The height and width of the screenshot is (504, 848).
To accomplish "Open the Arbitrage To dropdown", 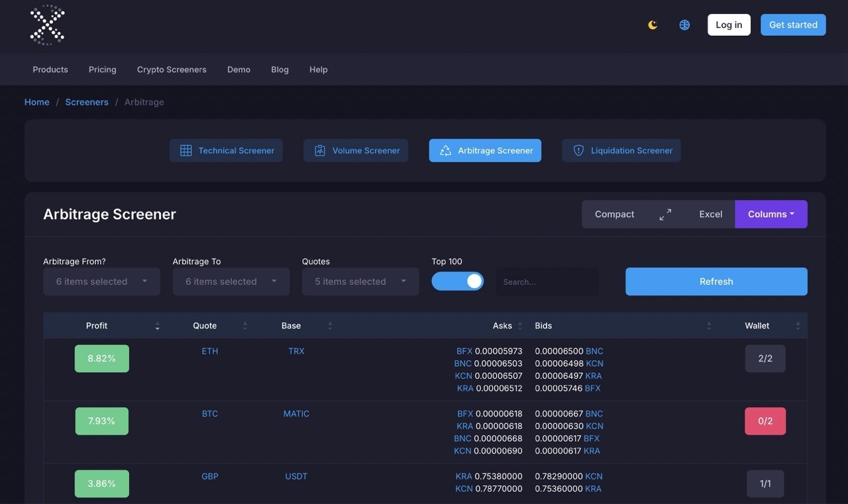I will 231,281.
